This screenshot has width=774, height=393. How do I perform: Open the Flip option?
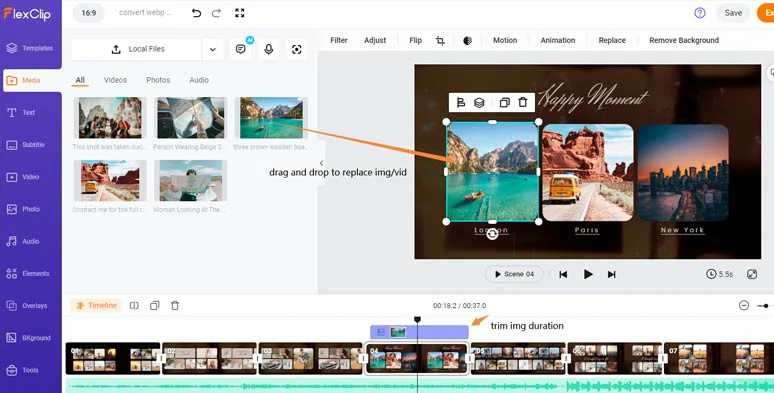[416, 40]
